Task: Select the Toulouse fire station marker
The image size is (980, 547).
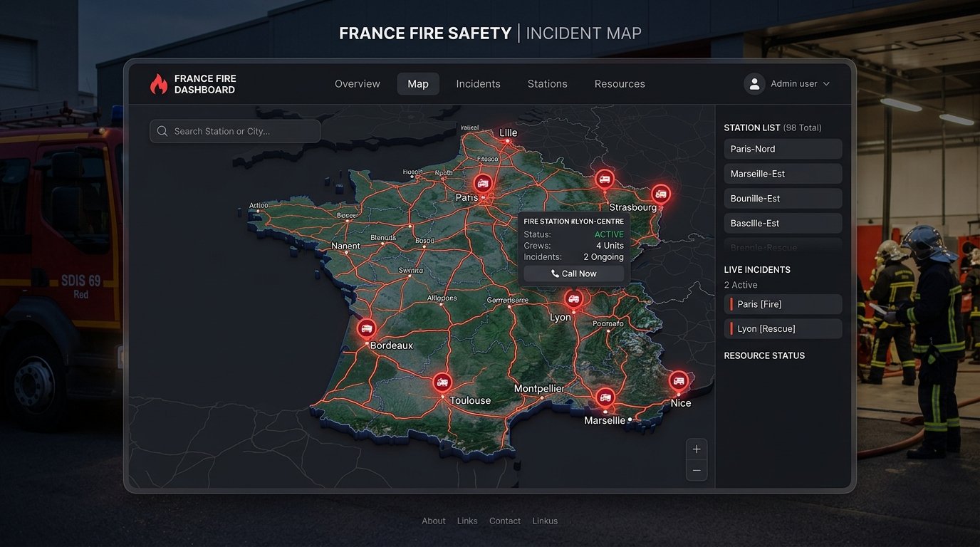Action: coord(442,382)
